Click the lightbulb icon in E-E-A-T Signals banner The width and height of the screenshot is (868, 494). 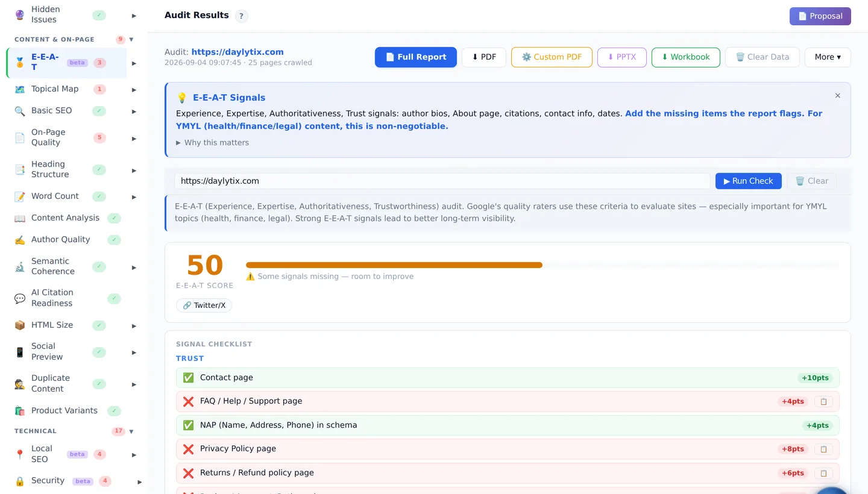tap(181, 98)
